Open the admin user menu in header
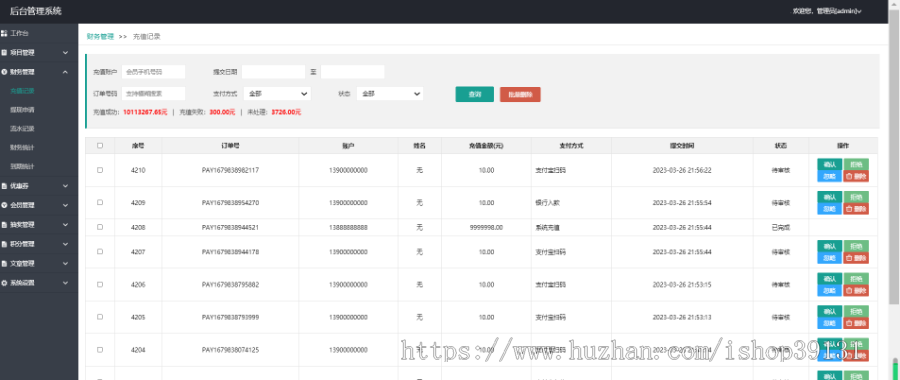The height and width of the screenshot is (380, 900). pos(827,11)
